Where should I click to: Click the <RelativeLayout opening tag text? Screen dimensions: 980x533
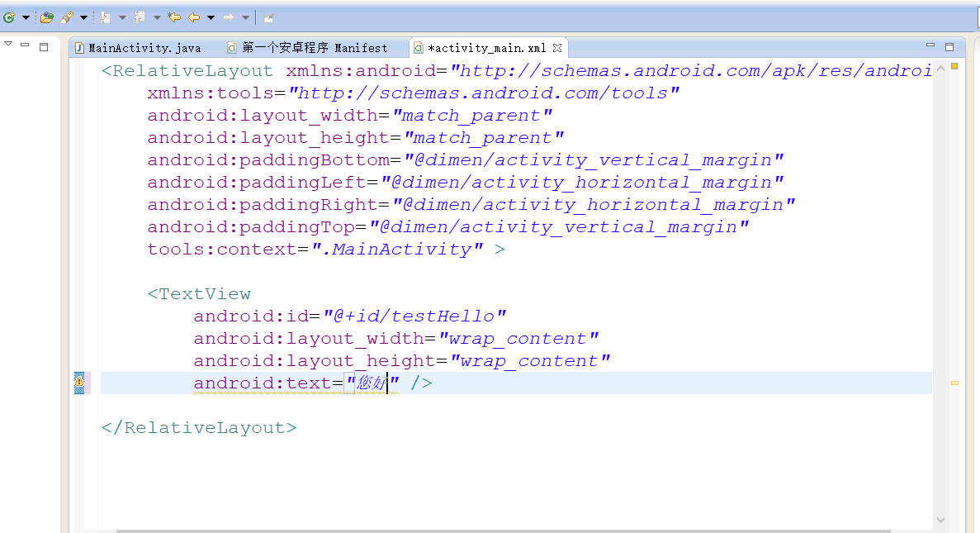coord(187,71)
